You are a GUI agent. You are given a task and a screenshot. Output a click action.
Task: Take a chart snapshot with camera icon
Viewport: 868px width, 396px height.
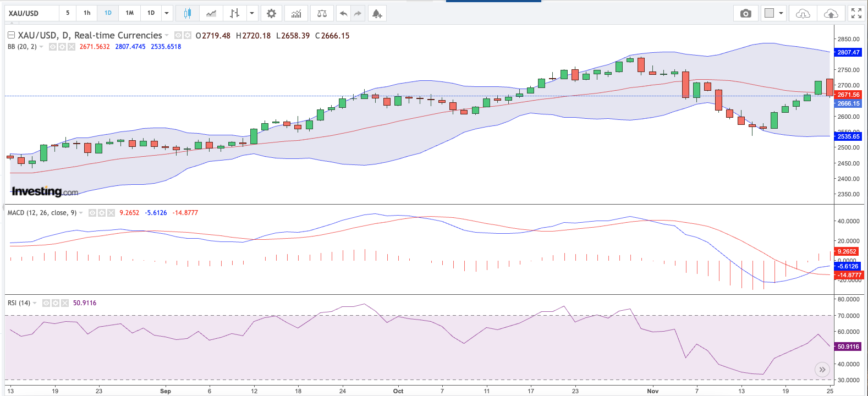pos(745,13)
